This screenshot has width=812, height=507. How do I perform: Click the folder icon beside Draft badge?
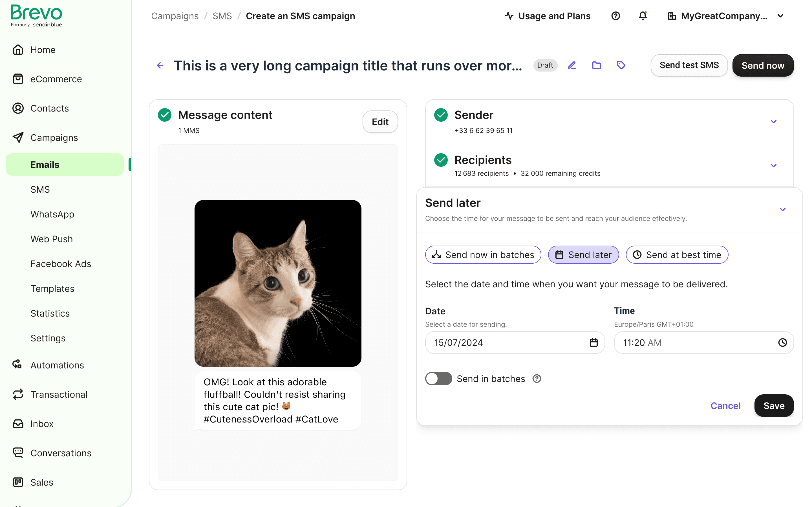pyautogui.click(x=596, y=65)
